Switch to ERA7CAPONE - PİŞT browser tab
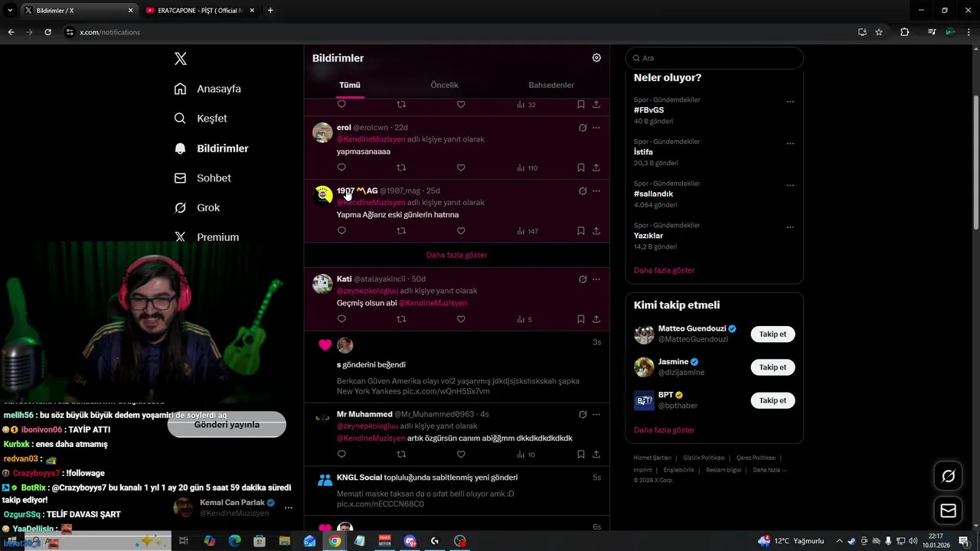Viewport: 980px width, 551px height. [x=201, y=11]
